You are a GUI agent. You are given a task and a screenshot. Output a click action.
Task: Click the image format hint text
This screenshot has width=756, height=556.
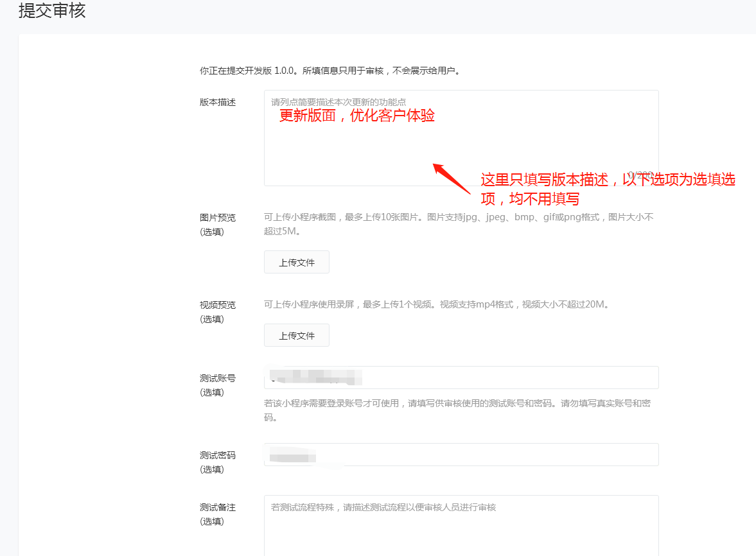[x=458, y=223]
